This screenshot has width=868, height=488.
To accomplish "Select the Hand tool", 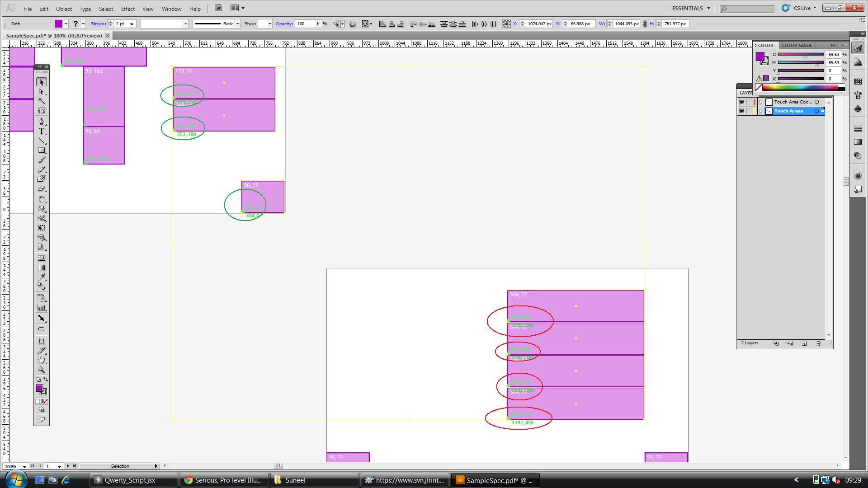I will (x=42, y=360).
